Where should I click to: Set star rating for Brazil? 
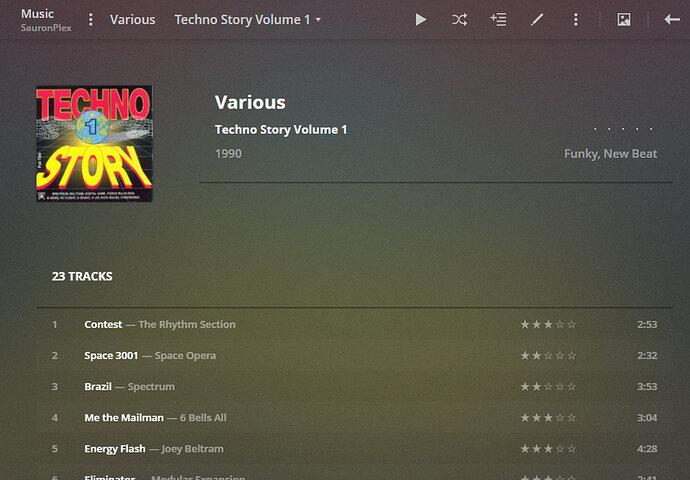[548, 387]
